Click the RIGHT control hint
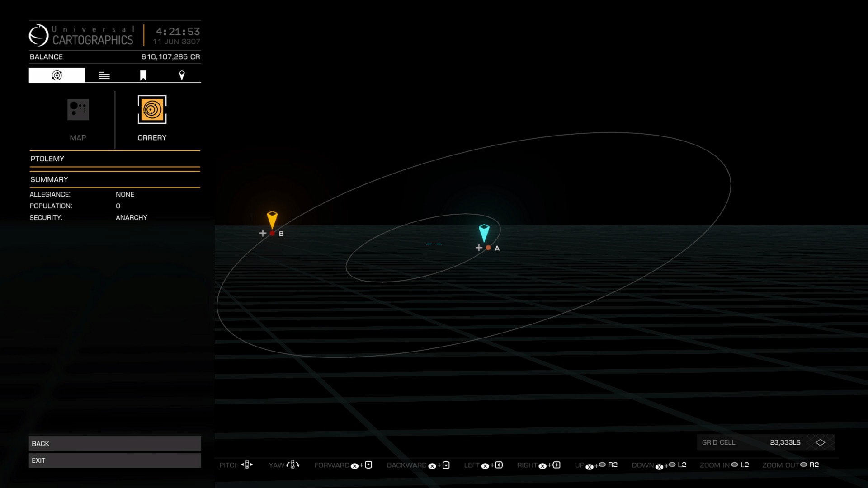This screenshot has height=488, width=868. click(x=539, y=465)
